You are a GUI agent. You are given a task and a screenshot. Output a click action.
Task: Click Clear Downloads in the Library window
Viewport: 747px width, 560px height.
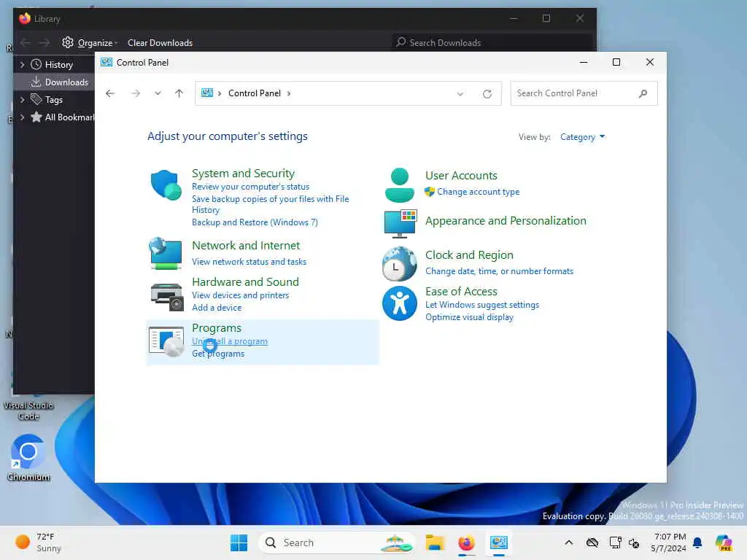point(160,43)
